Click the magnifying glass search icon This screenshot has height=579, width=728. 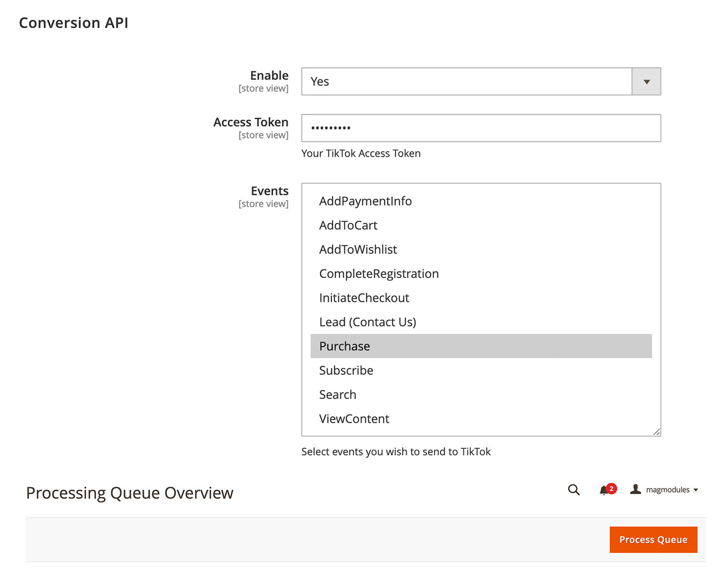click(x=574, y=490)
